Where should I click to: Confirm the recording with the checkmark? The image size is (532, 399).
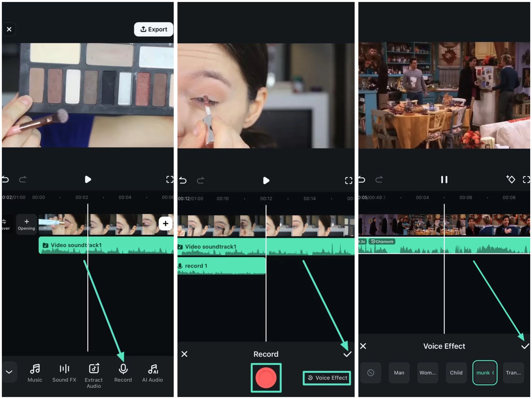pyautogui.click(x=347, y=354)
